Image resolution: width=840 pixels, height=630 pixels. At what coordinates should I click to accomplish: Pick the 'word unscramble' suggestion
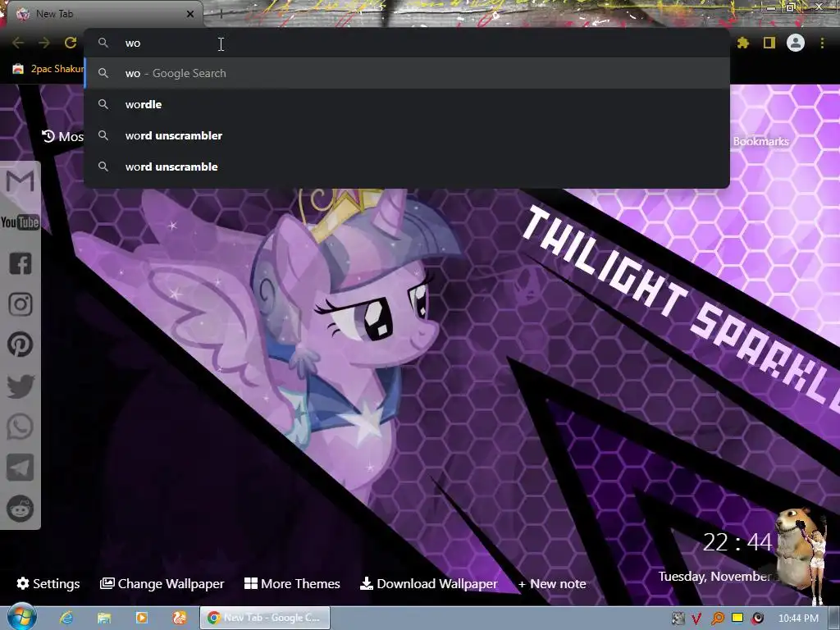click(407, 167)
